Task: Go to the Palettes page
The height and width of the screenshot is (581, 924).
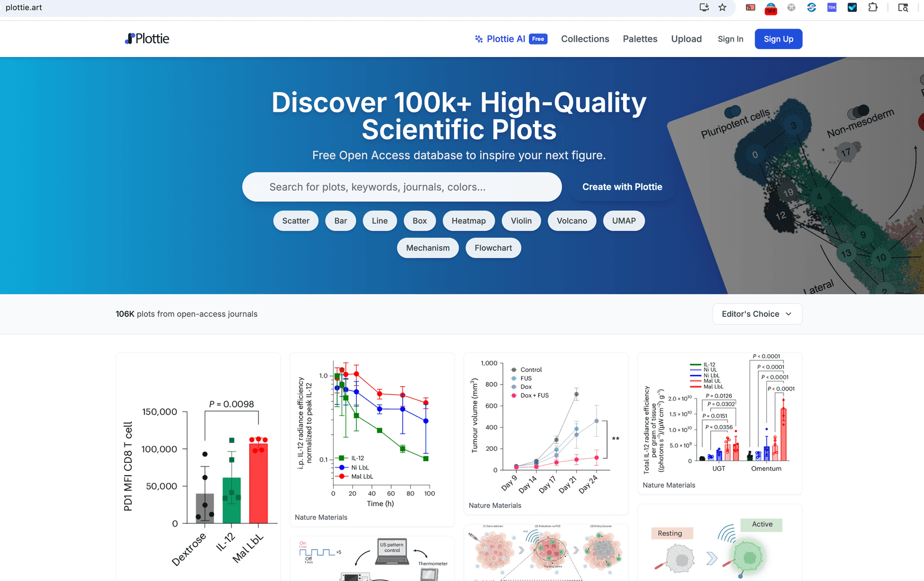Action: (640, 39)
